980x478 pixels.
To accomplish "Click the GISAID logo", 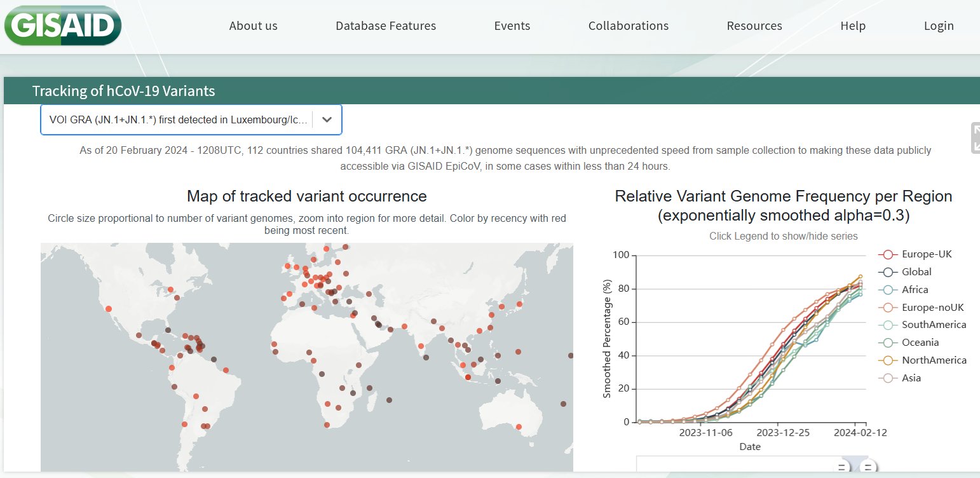I will [x=62, y=25].
